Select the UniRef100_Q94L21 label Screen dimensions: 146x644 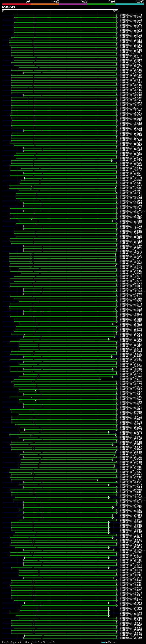pyautogui.click(x=131, y=600)
